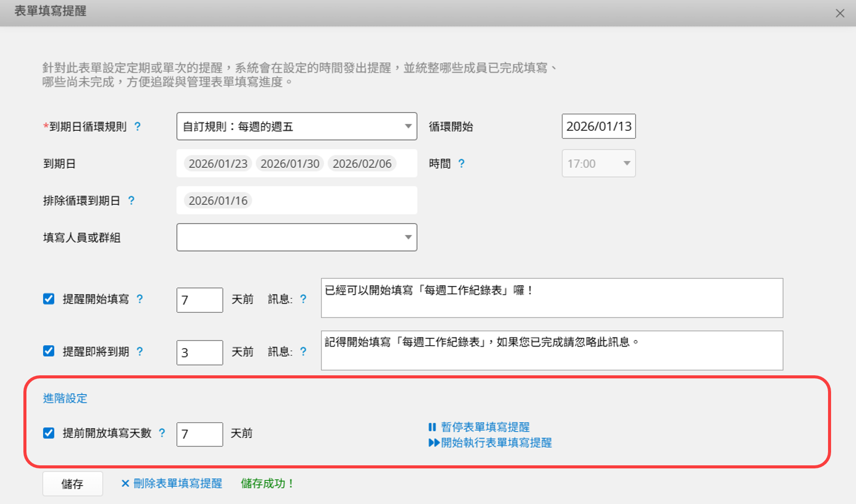This screenshot has width=856, height=504.
Task: Click help icon after first 訊息 label
Action: (x=303, y=299)
